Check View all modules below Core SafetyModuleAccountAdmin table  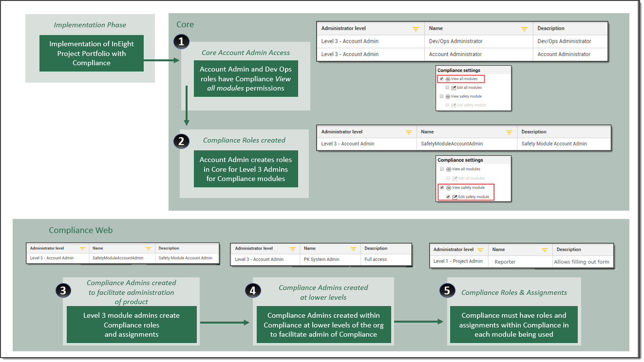(x=442, y=169)
